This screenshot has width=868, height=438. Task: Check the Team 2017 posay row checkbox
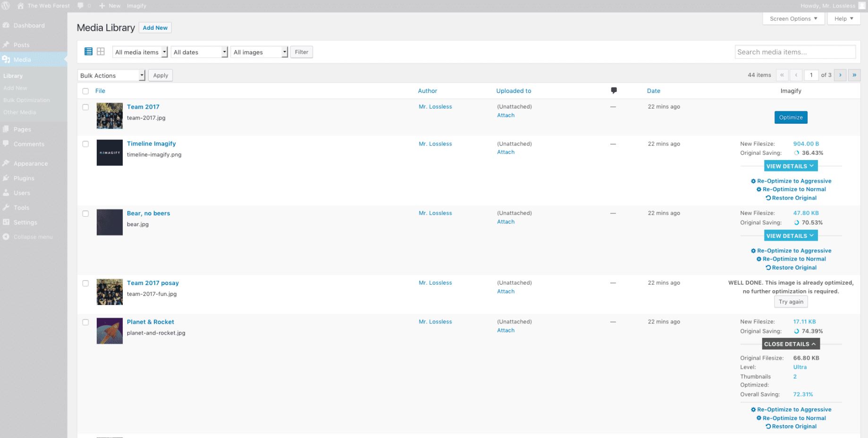click(x=85, y=283)
